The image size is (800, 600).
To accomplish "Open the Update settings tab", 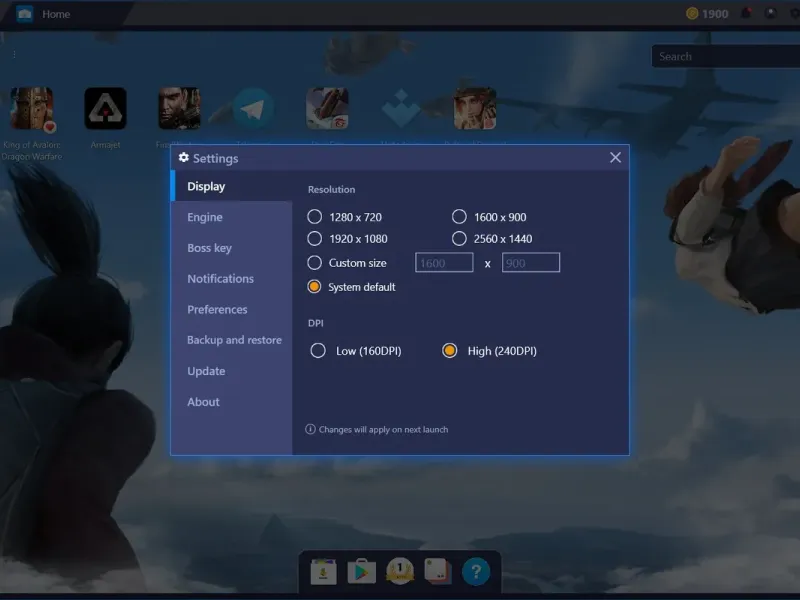I will click(232, 371).
